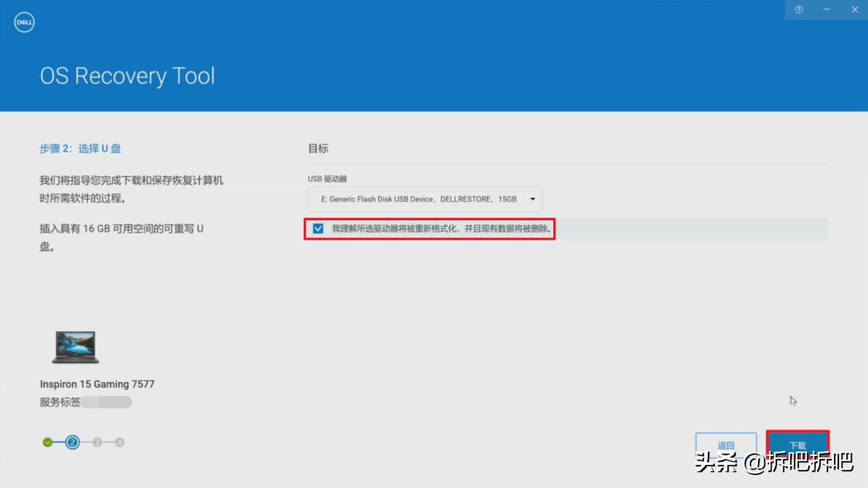Click the blue checkmark inside the confirmation checkbox

pyautogui.click(x=317, y=228)
